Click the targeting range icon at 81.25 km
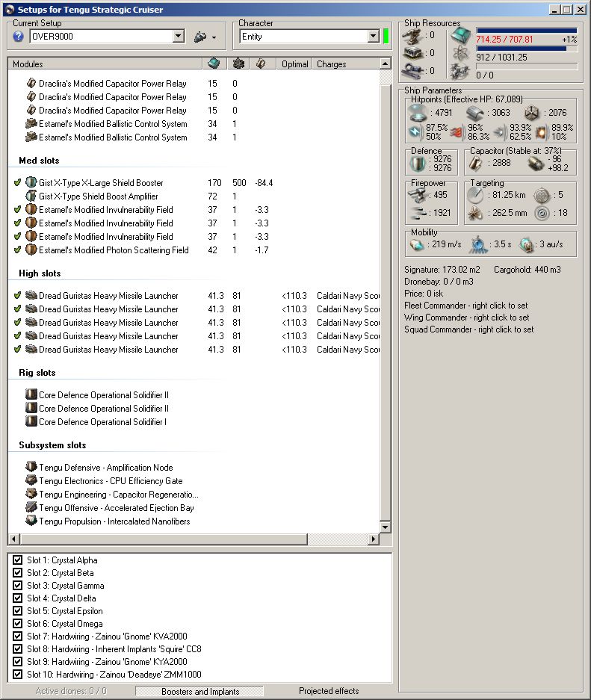Screen dimensions: 591x700 coord(475,195)
